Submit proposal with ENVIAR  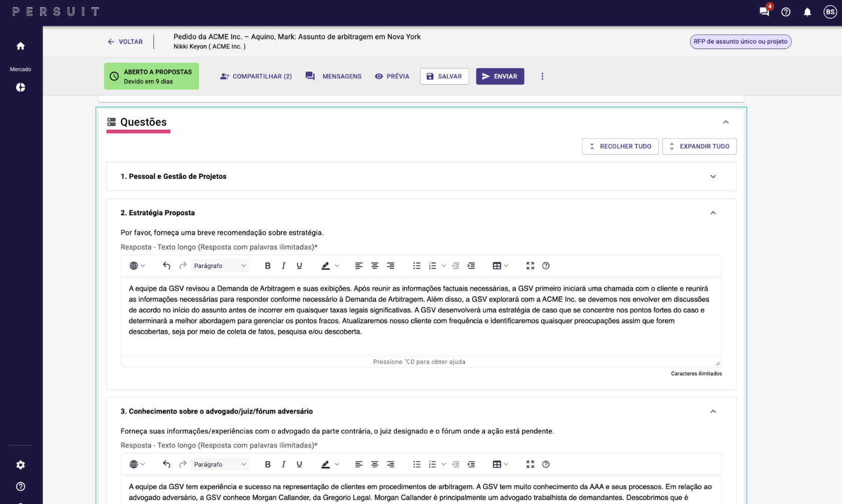point(500,76)
